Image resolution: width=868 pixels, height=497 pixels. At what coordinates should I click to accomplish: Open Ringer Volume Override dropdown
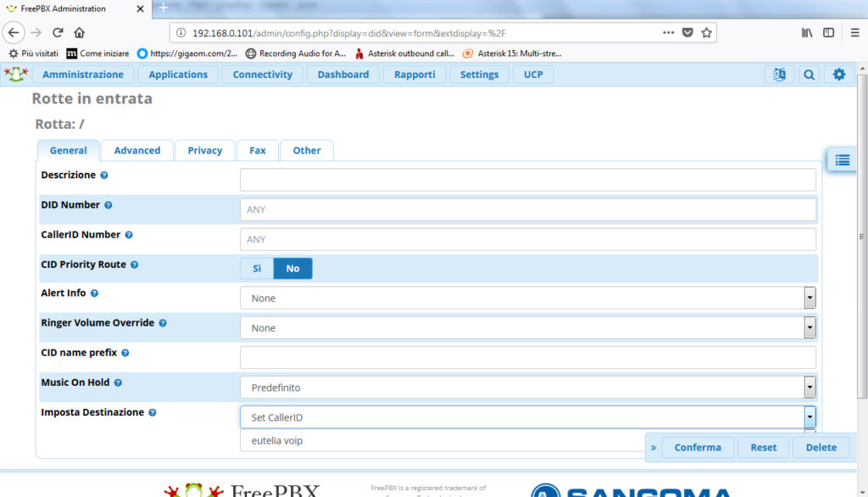pyautogui.click(x=527, y=328)
